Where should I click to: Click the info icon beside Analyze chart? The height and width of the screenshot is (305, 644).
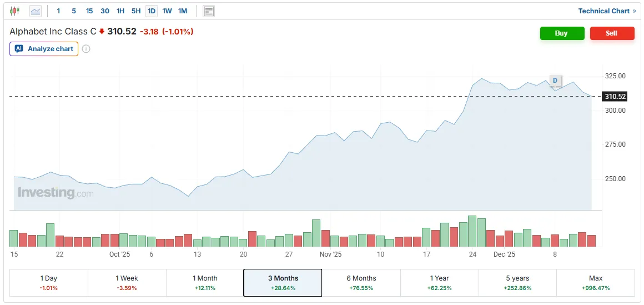click(x=86, y=49)
